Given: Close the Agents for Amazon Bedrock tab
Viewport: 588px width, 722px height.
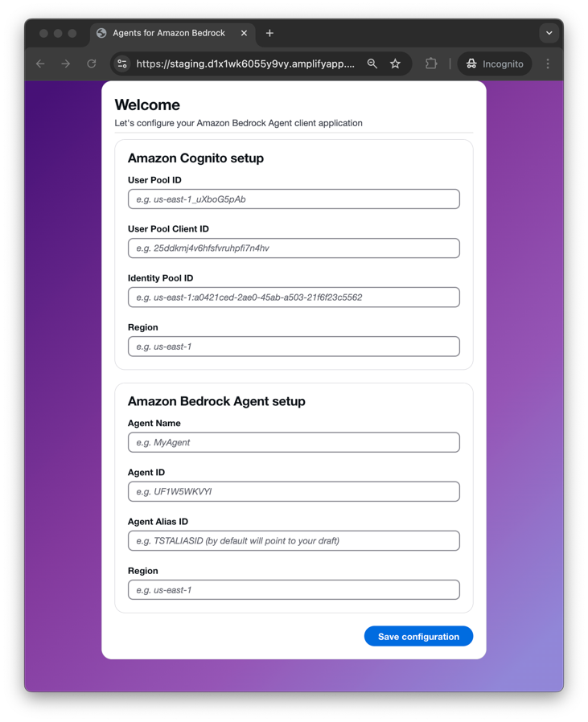Looking at the screenshot, I should point(245,33).
